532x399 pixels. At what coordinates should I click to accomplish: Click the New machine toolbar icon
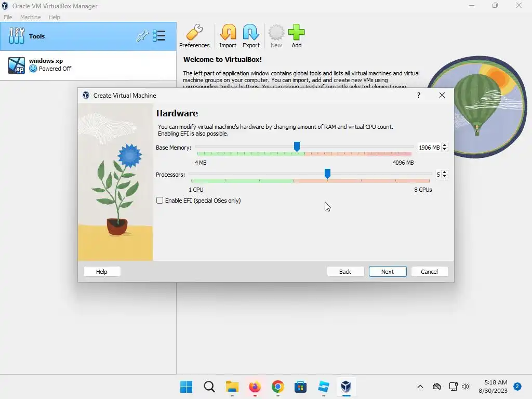tap(276, 36)
